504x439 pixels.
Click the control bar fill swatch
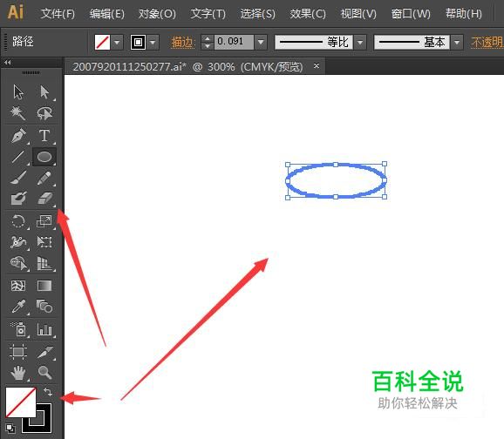[x=103, y=42]
